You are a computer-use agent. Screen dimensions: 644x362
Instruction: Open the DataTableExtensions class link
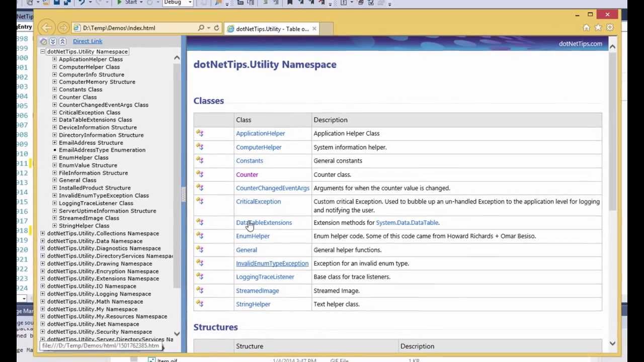(x=264, y=223)
